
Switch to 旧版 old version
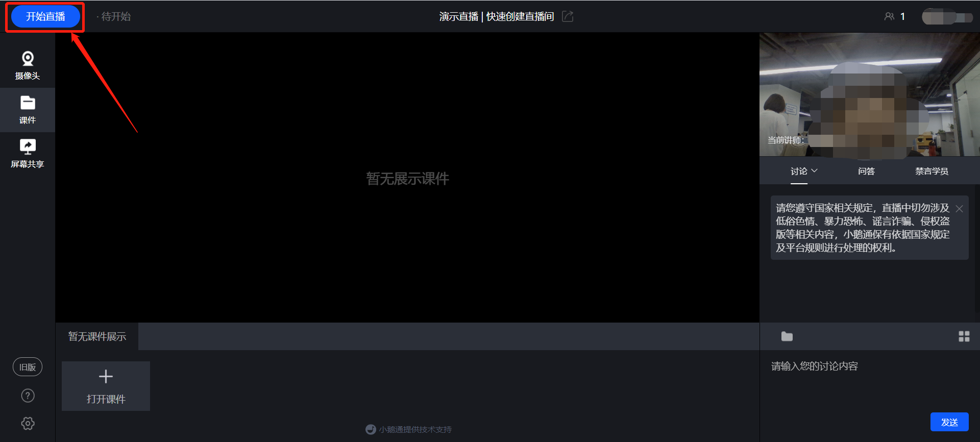tap(28, 367)
